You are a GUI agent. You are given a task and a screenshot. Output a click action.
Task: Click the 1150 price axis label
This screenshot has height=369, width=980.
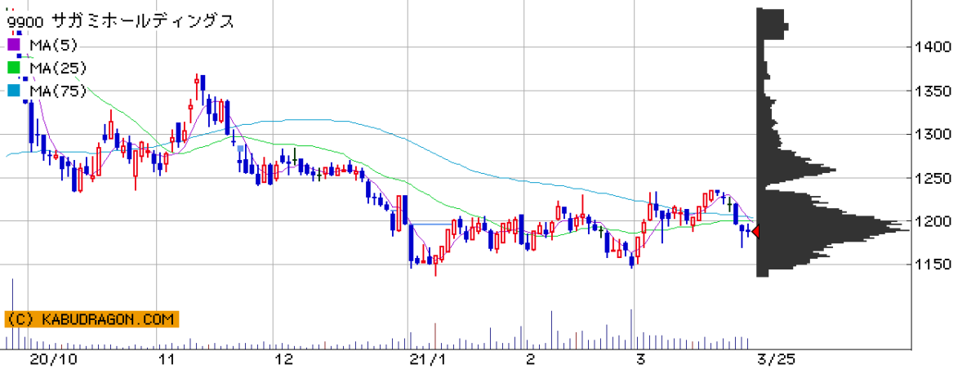tap(933, 265)
